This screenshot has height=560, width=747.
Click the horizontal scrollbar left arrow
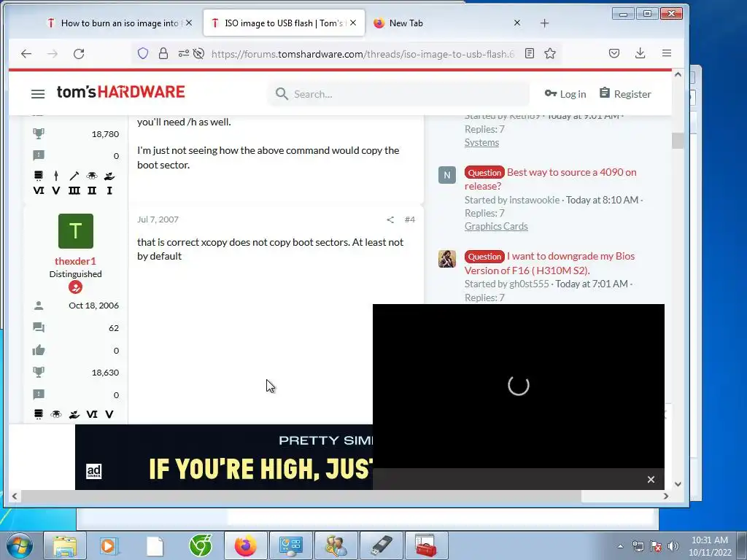coord(15,496)
